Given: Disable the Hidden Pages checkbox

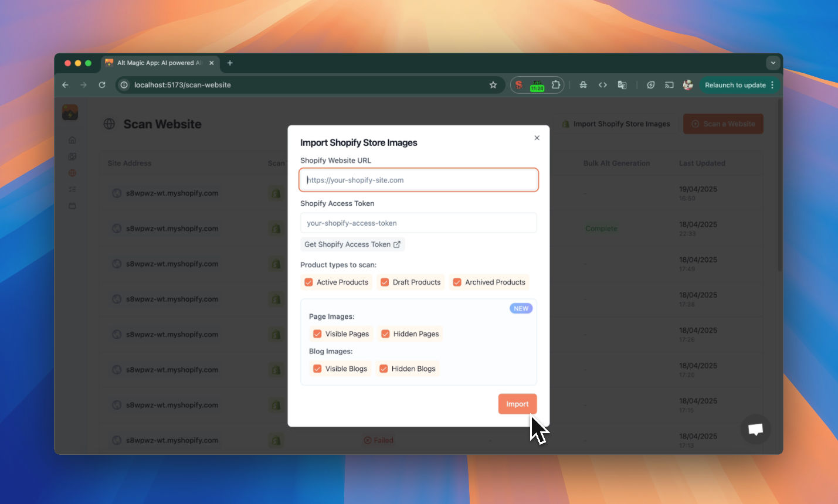Looking at the screenshot, I should coord(385,334).
